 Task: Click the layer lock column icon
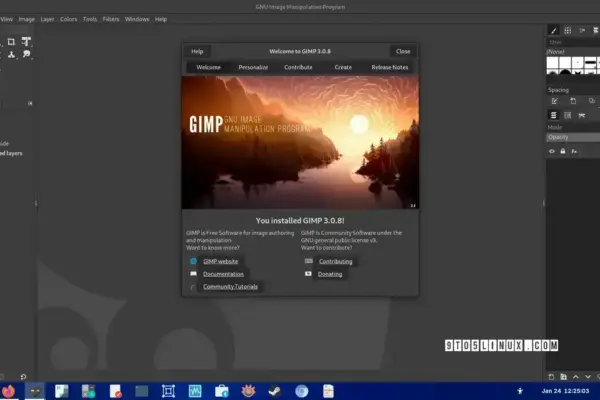point(563,151)
